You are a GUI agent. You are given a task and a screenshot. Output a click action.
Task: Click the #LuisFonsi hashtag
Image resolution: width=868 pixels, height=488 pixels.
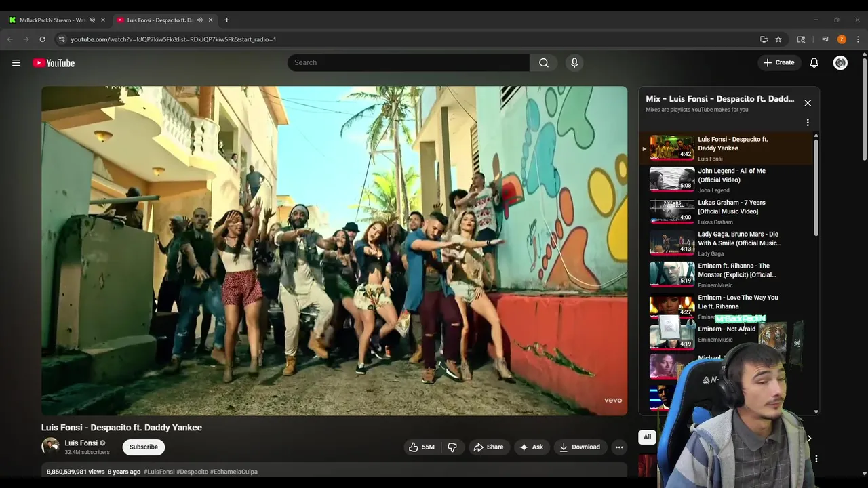coord(159,472)
